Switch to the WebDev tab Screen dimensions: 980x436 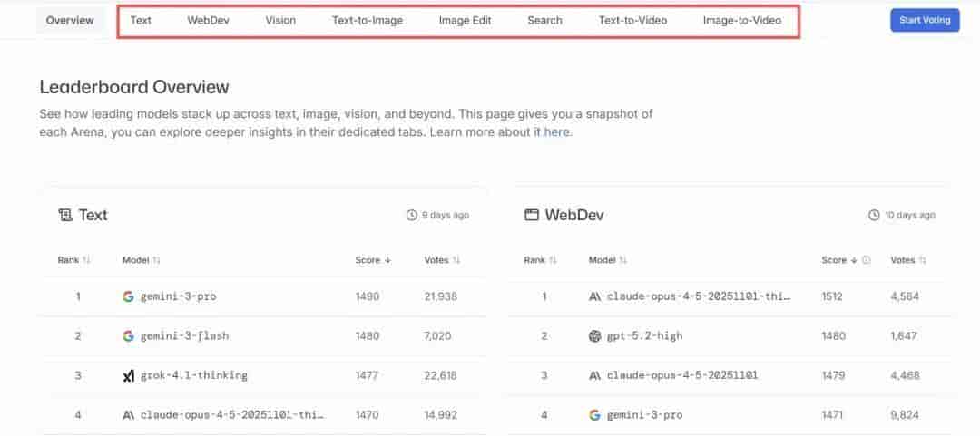point(208,21)
